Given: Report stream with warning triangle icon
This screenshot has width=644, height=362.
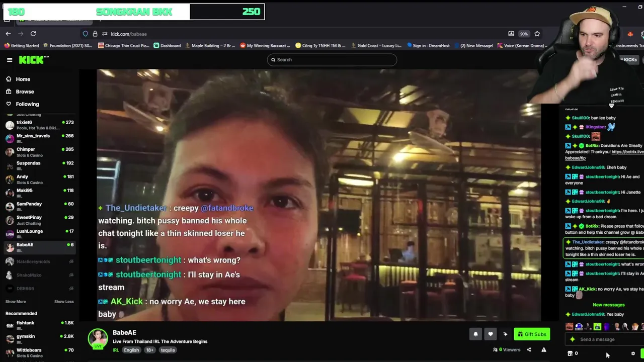Looking at the screenshot, I should click(x=544, y=350).
